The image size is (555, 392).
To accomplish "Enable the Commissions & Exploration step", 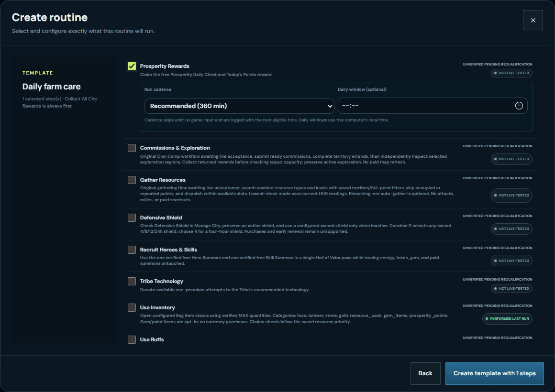I will click(132, 148).
